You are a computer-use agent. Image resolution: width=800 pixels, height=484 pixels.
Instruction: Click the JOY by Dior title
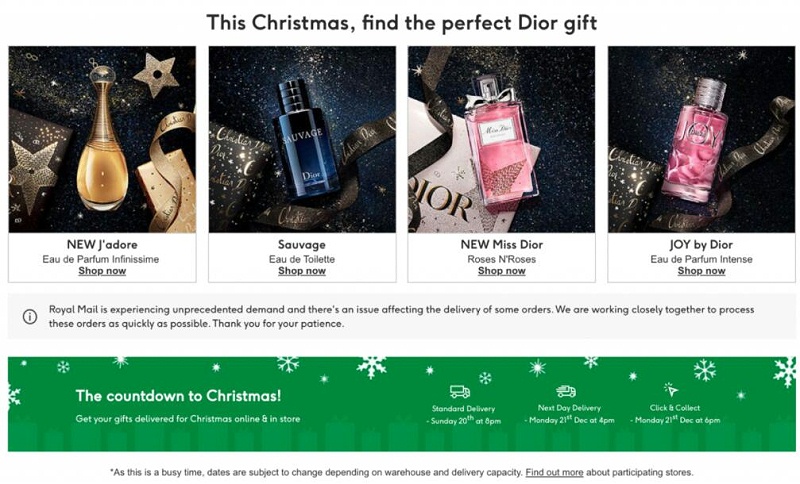point(702,245)
